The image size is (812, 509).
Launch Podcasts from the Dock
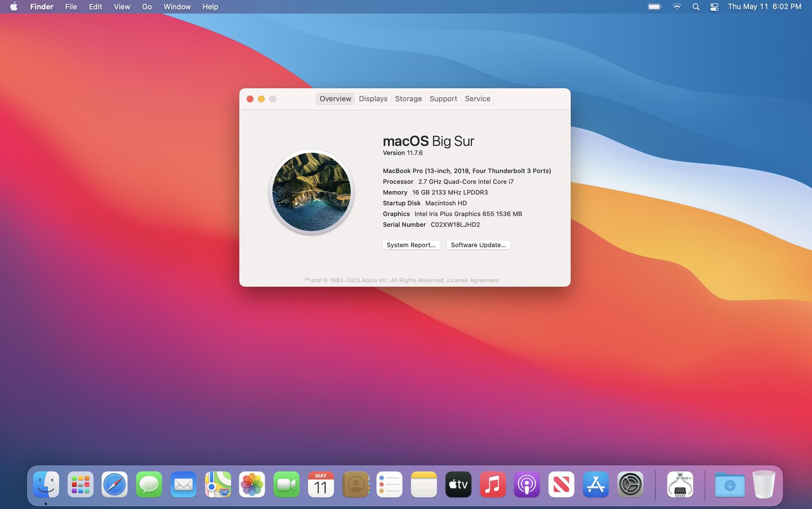tap(527, 484)
